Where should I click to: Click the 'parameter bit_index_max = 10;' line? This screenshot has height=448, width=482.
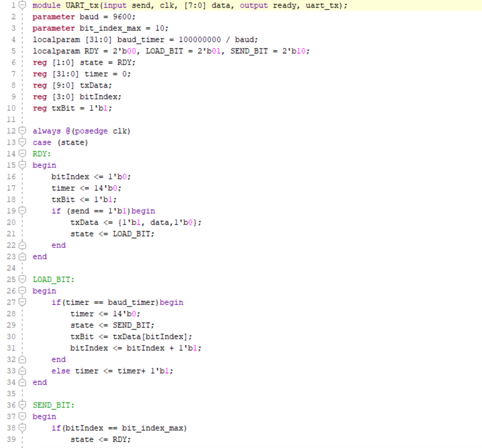100,28
